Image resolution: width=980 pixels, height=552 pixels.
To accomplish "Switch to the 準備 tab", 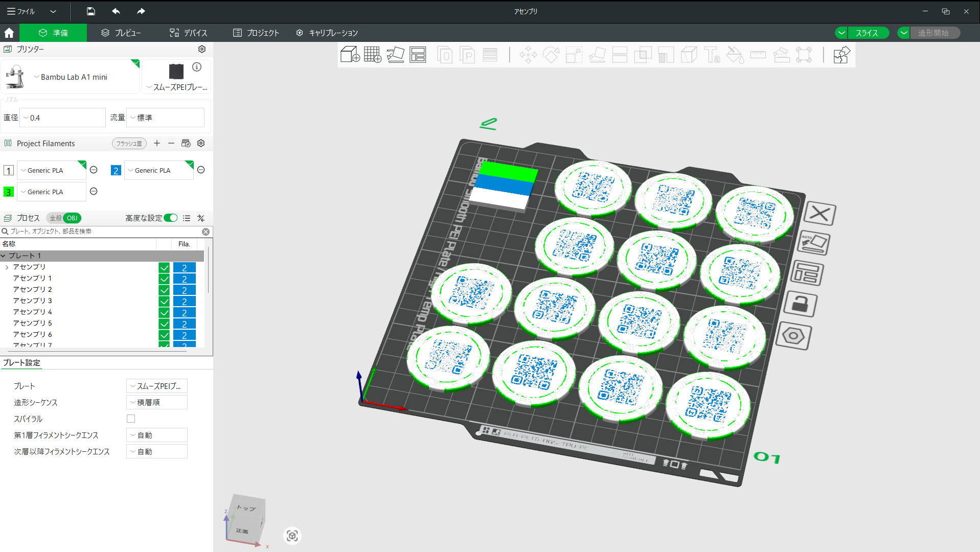I will (53, 33).
